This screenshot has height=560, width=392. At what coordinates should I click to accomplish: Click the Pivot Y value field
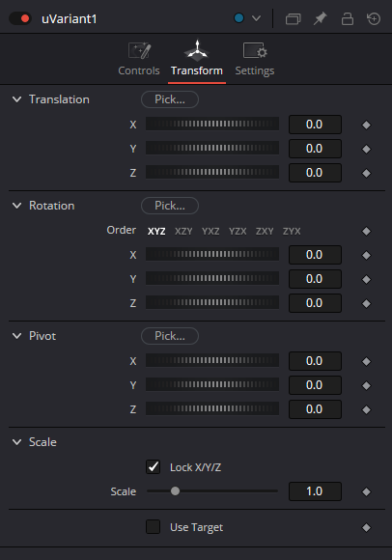(x=315, y=385)
